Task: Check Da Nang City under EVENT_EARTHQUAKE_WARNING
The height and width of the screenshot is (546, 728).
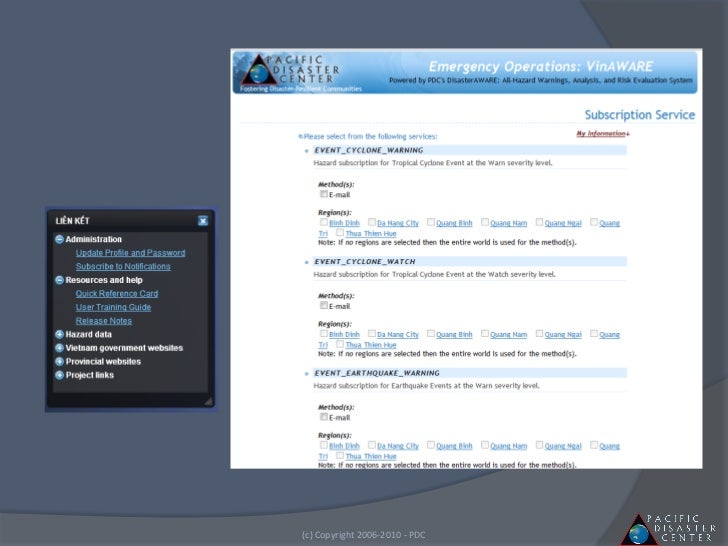Action: [x=372, y=445]
